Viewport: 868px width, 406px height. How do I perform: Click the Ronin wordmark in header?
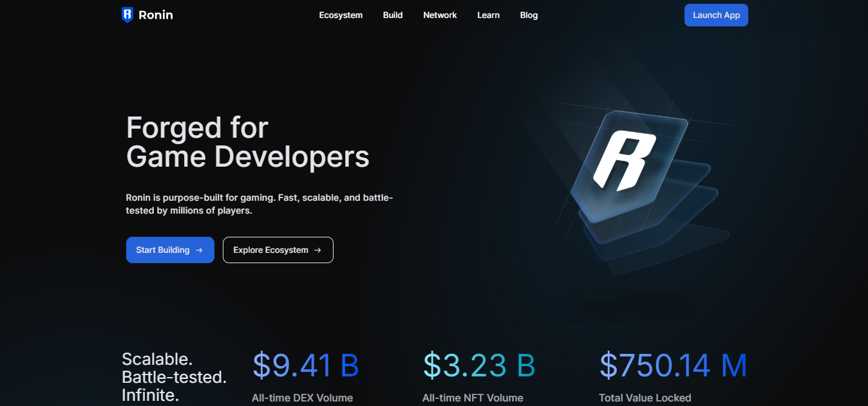tap(156, 15)
